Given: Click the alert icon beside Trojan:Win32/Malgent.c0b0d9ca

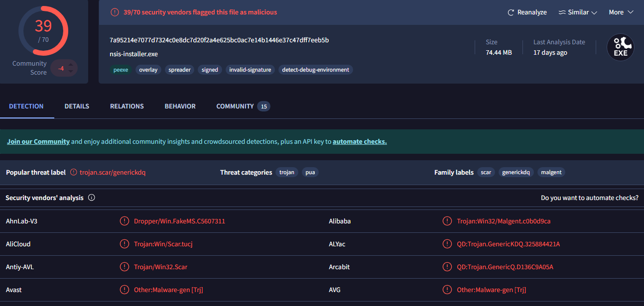Looking at the screenshot, I should point(447,221).
